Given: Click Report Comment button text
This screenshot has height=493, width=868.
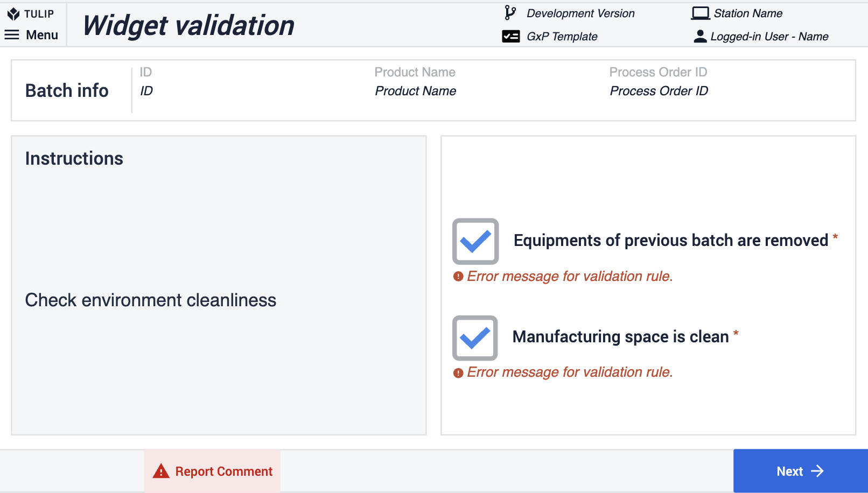Looking at the screenshot, I should [x=224, y=471].
